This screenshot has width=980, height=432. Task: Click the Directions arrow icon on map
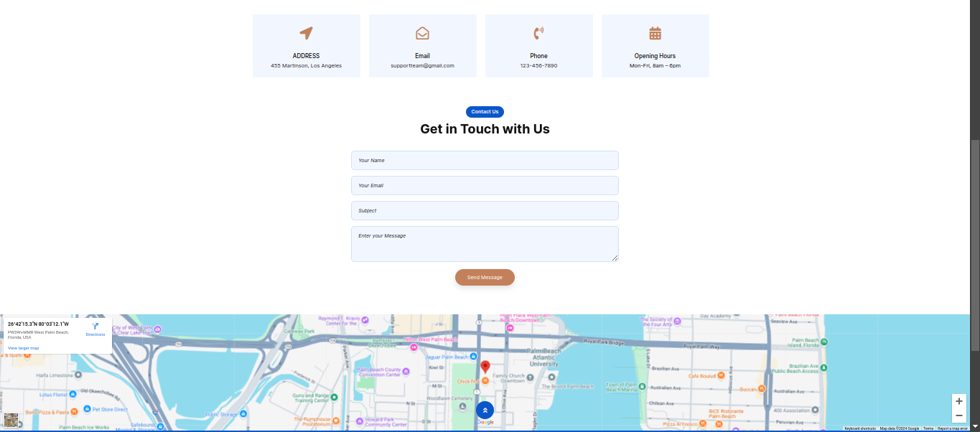pos(95,326)
